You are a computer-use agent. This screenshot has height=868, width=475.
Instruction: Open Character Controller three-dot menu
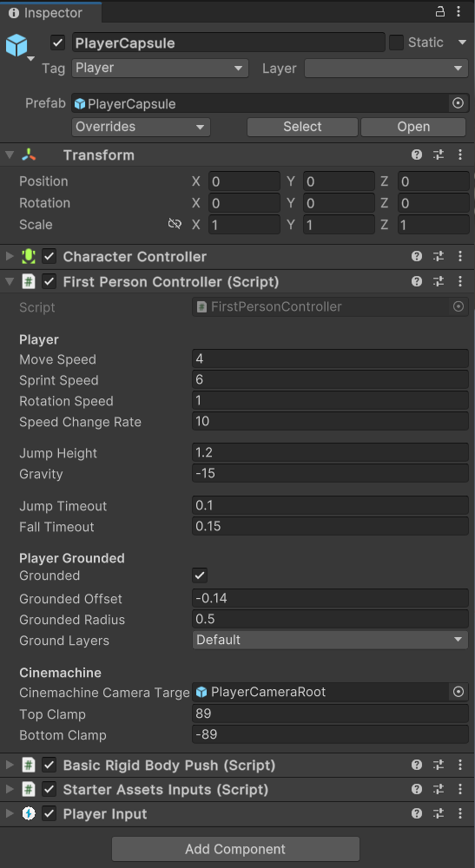tap(459, 256)
